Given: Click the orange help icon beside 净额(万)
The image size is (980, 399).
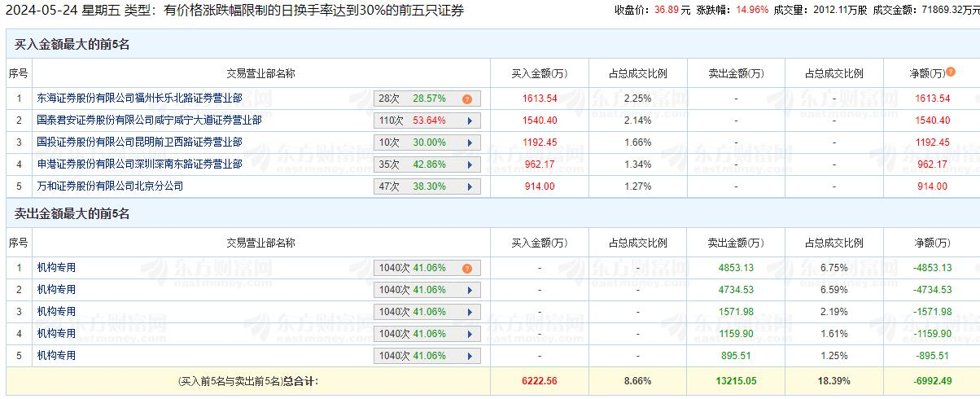Looking at the screenshot, I should pyautogui.click(x=951, y=72).
